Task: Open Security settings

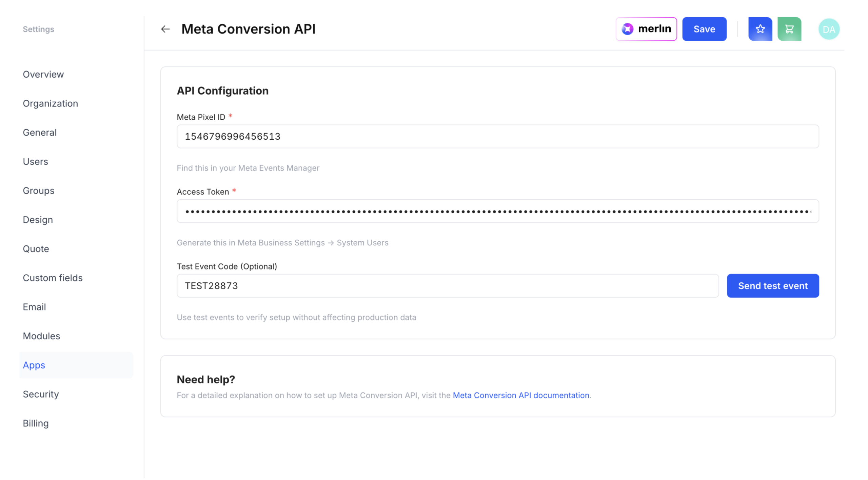Action: pos(41,394)
